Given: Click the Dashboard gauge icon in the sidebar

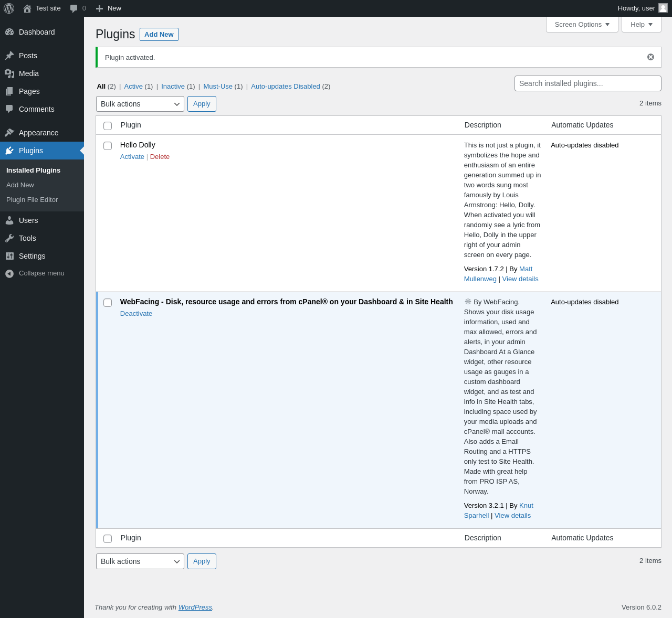Looking at the screenshot, I should pos(9,32).
